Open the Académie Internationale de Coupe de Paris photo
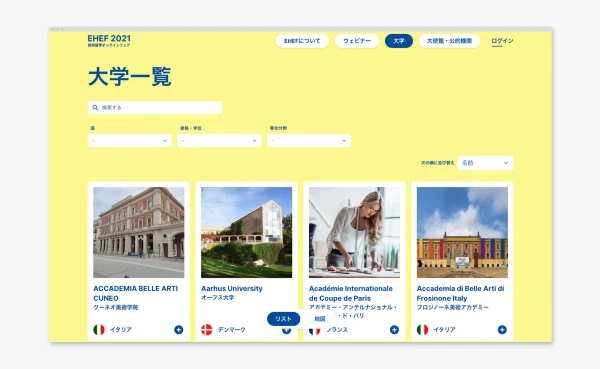Viewport: 600px width, 369px height. pos(354,232)
